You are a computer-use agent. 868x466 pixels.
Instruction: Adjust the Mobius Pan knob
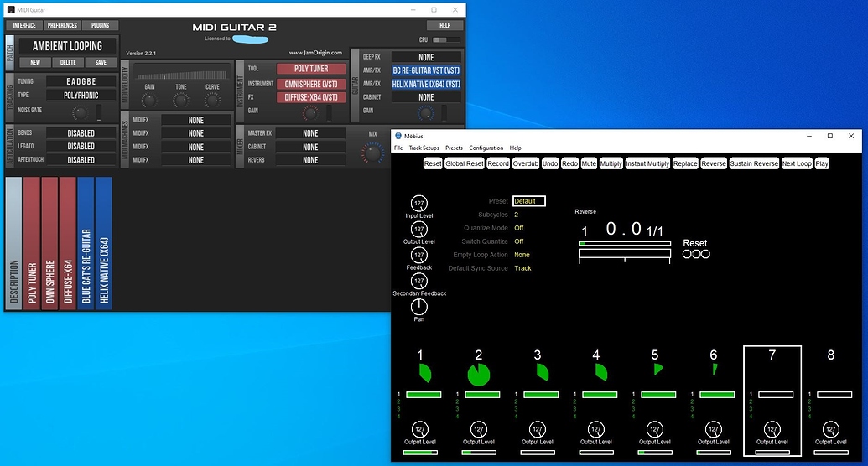[419, 307]
